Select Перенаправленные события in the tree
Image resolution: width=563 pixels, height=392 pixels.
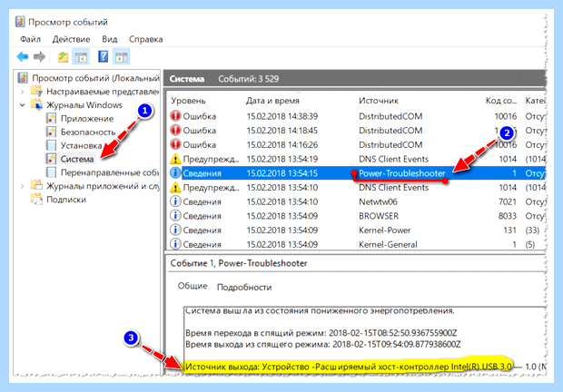coord(110,172)
